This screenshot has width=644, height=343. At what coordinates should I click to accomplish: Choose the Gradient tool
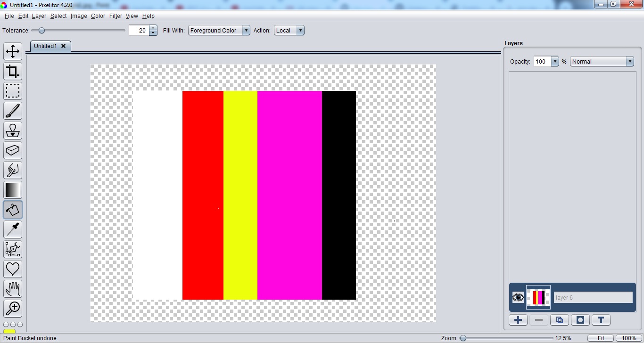(x=13, y=190)
